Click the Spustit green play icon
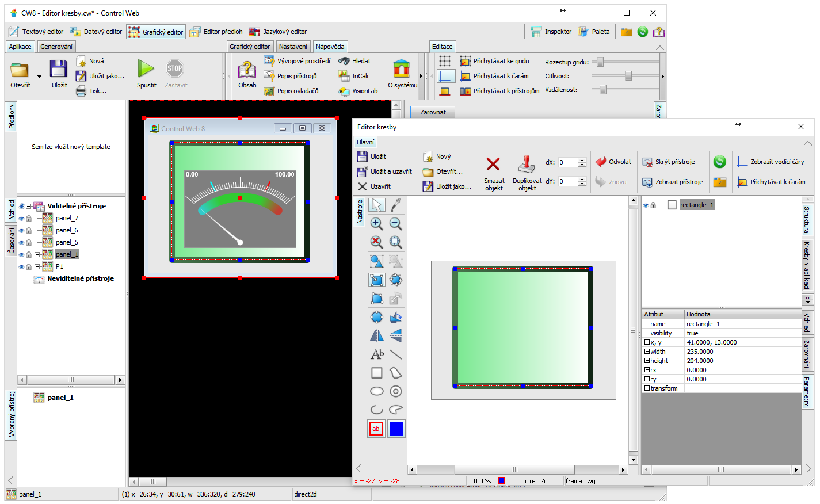The image size is (820, 504). tap(146, 69)
